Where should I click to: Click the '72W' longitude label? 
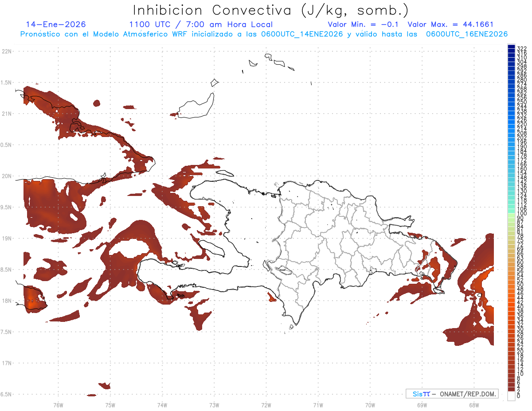click(x=266, y=405)
